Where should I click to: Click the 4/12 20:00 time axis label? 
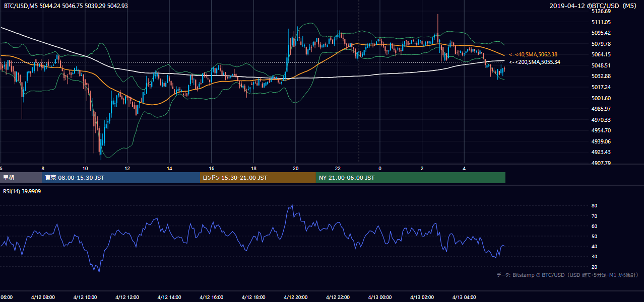[296, 297]
